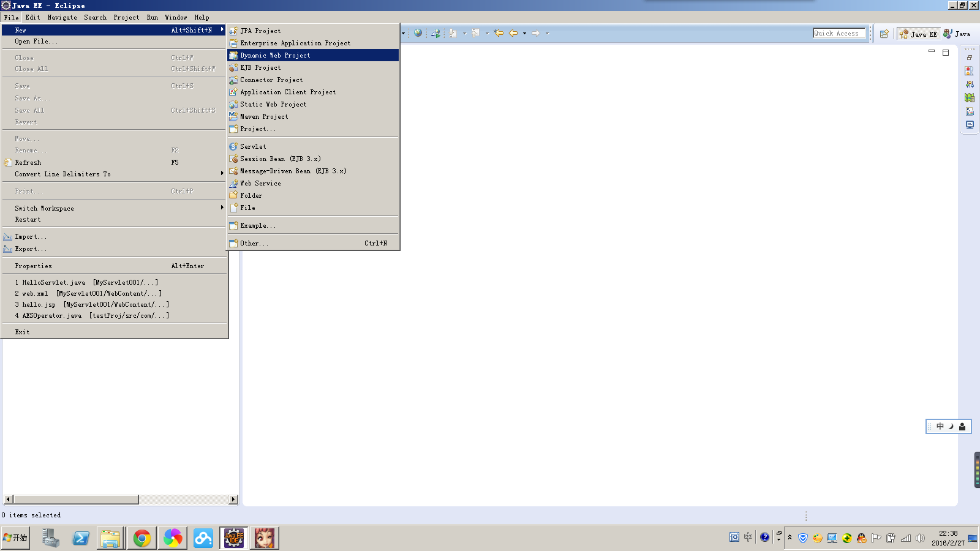This screenshot has height=551, width=980.
Task: Restart Eclipse via File menu
Action: click(x=115, y=219)
